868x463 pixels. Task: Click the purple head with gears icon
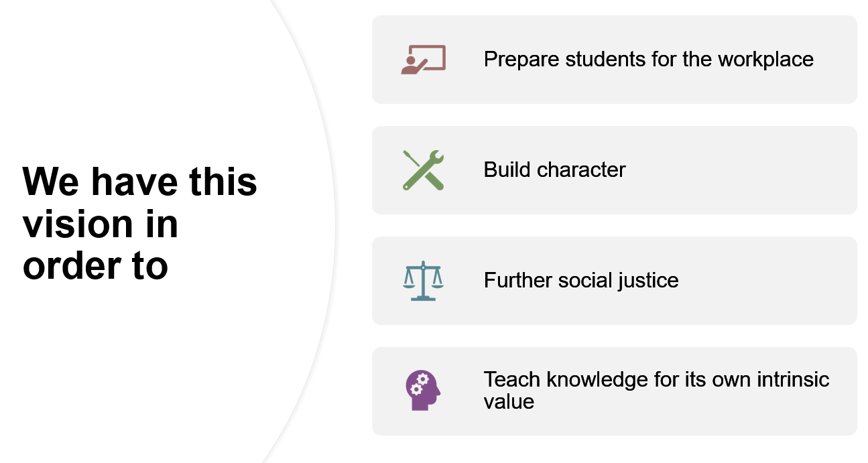coord(423,391)
